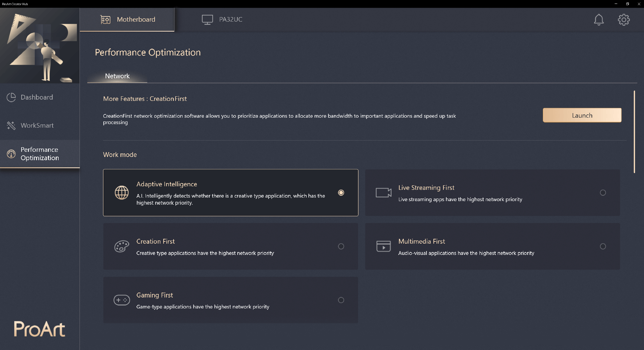The width and height of the screenshot is (644, 350).
Task: Select the Adaptive Intelligence radio button
Action: tap(341, 192)
